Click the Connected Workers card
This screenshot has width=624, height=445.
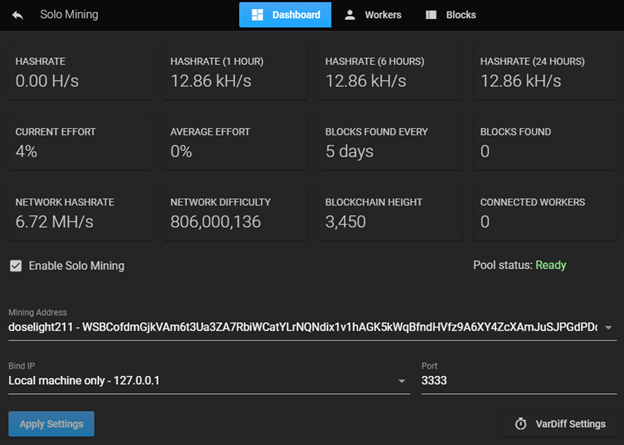545,213
